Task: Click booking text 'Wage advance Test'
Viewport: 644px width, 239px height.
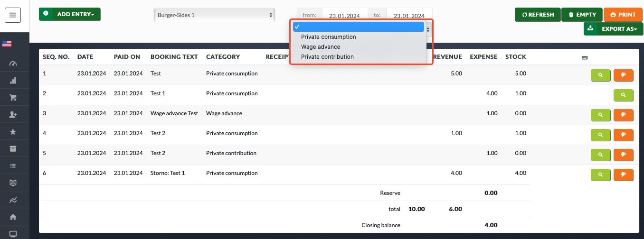Action: (174, 114)
